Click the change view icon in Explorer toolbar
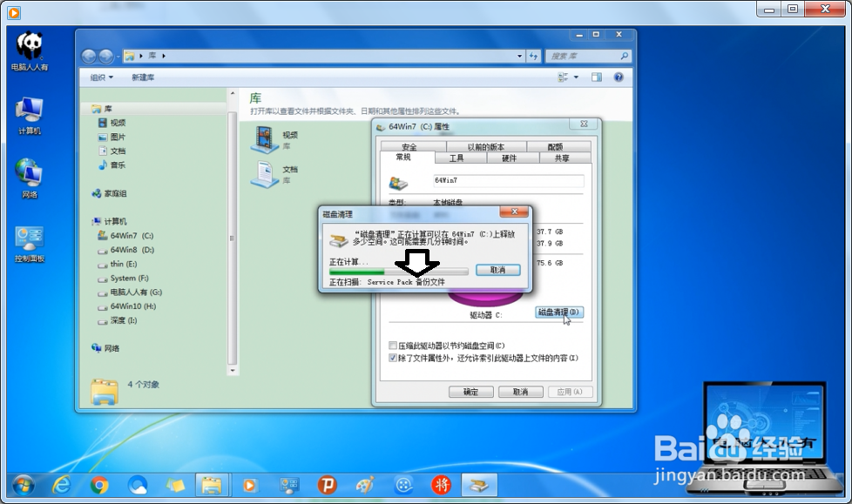Viewport: 852px width, 504px height. pos(563,77)
